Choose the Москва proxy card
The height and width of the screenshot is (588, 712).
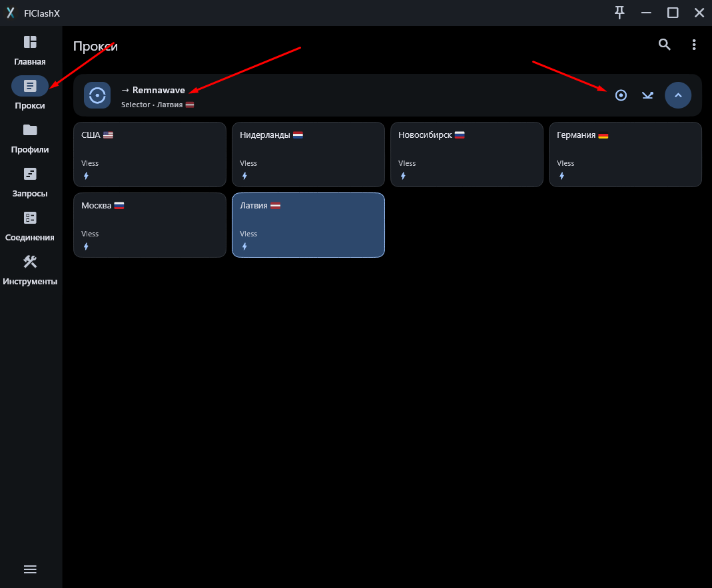pyautogui.click(x=150, y=224)
